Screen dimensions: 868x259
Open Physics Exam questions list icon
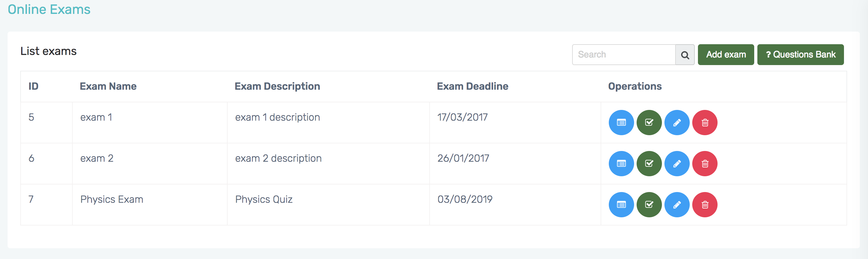tap(621, 205)
